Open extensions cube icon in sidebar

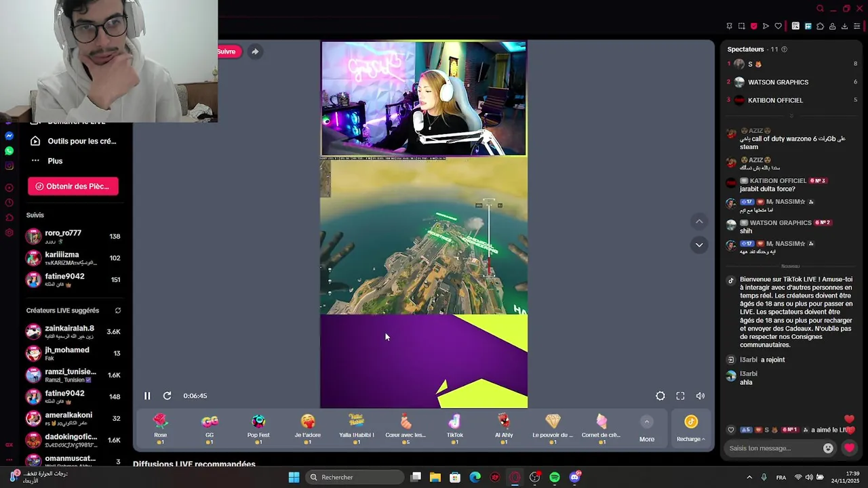coord(9,218)
